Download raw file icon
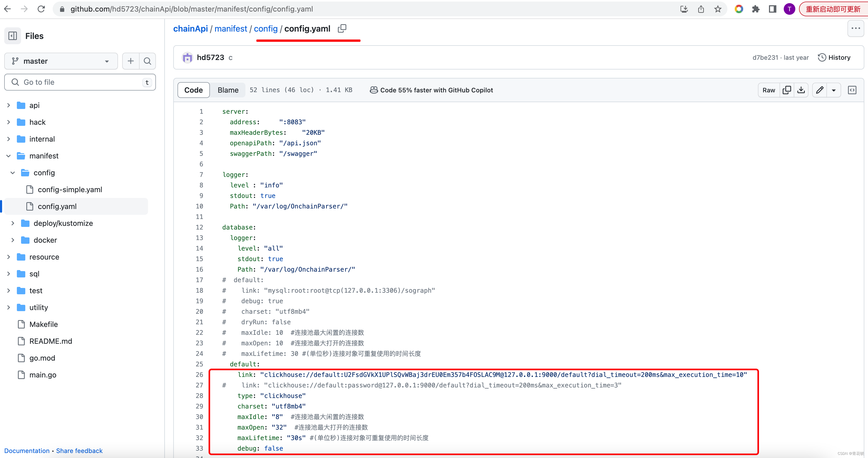The height and width of the screenshot is (458, 868). click(x=801, y=90)
